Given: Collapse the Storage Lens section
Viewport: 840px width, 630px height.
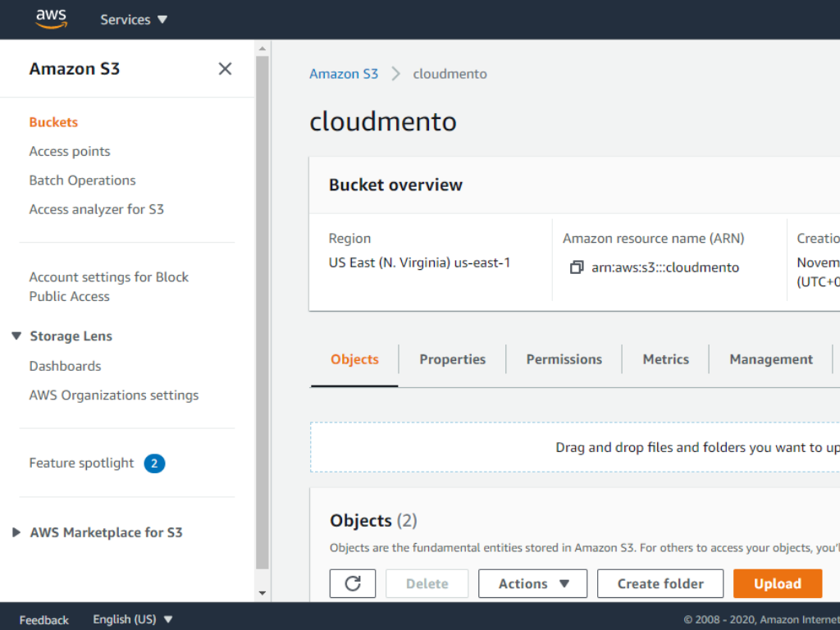Looking at the screenshot, I should coord(16,336).
